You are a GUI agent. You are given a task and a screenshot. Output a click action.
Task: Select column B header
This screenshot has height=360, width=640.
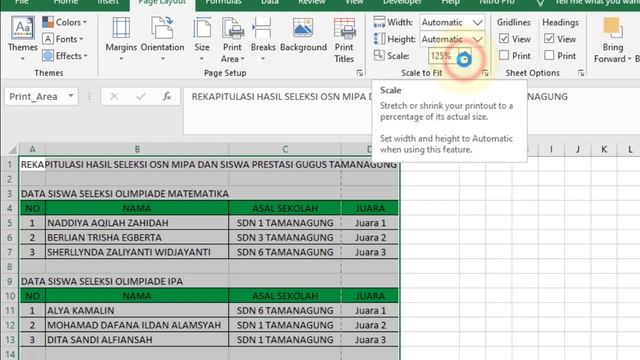click(x=137, y=149)
